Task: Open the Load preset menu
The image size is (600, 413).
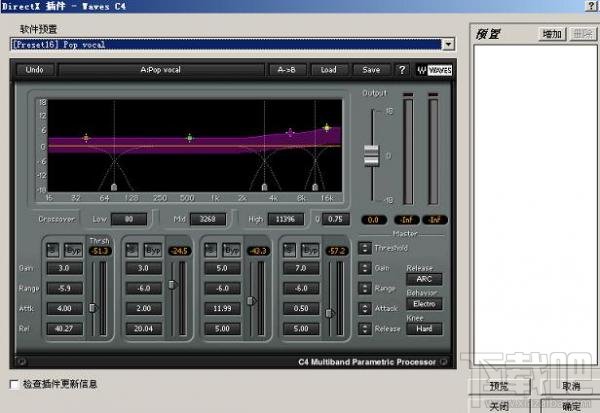Action: [328, 70]
